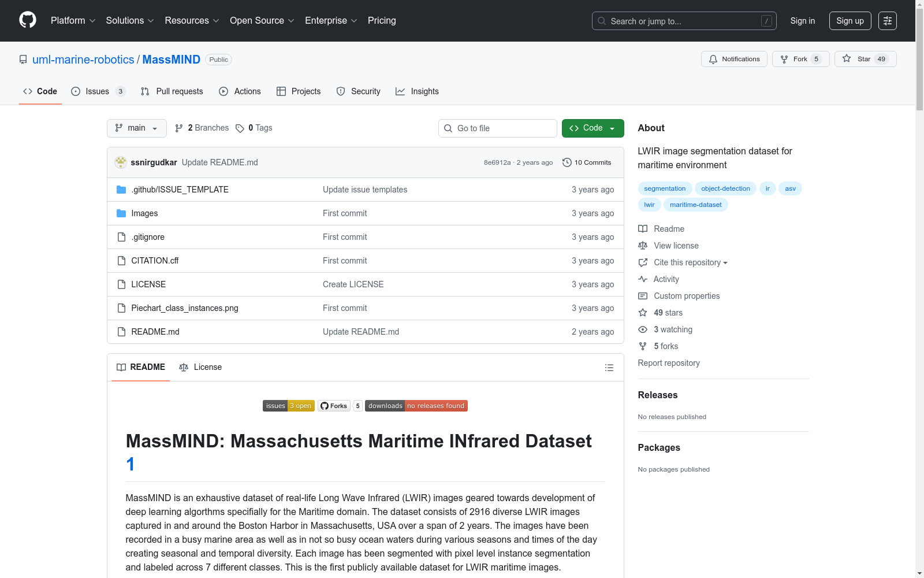Open the Issues tab
The width and height of the screenshot is (924, 578).
(x=98, y=91)
